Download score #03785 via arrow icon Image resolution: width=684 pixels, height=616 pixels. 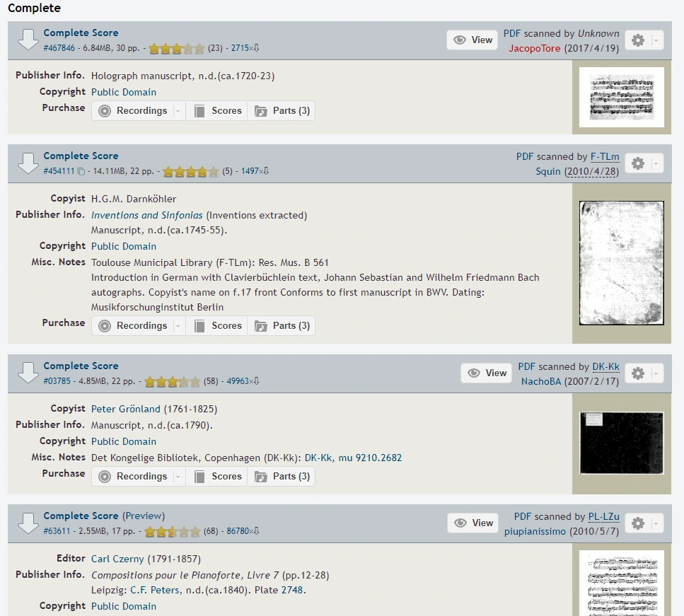coord(28,373)
